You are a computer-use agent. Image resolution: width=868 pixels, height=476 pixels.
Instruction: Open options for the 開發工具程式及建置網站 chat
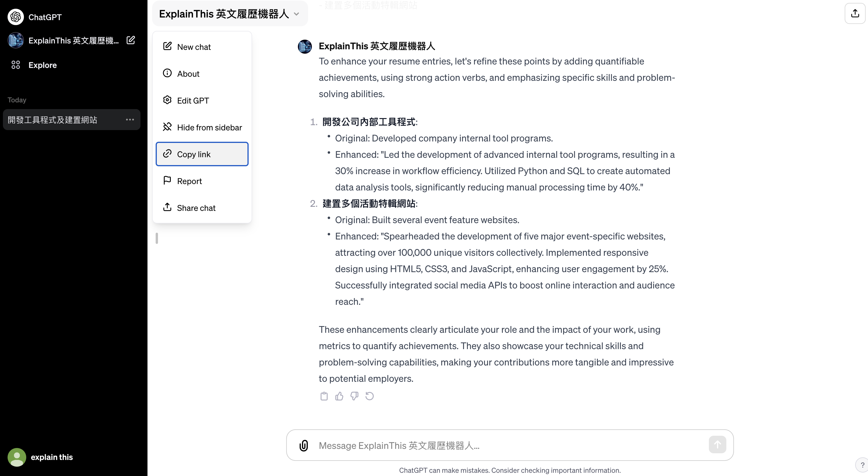pos(130,120)
